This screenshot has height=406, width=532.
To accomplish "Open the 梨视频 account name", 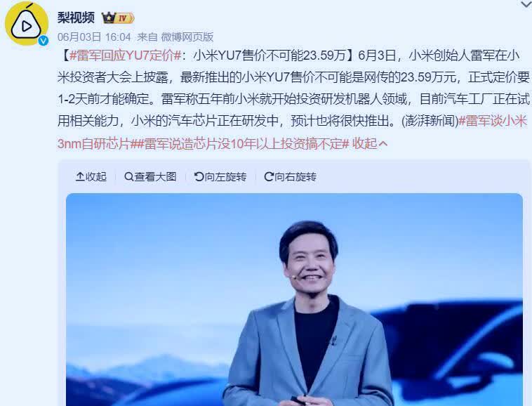I will (x=76, y=18).
